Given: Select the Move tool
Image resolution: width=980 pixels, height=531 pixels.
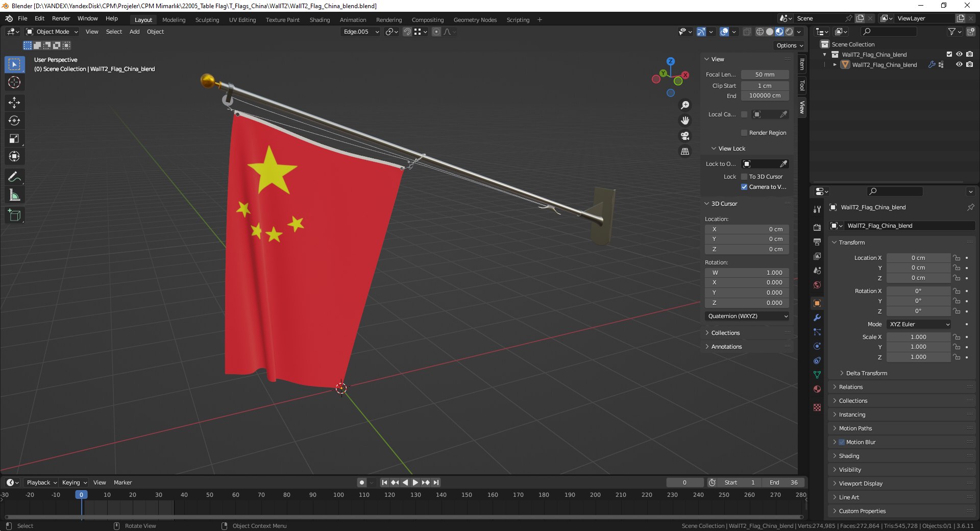Looking at the screenshot, I should click(x=14, y=103).
